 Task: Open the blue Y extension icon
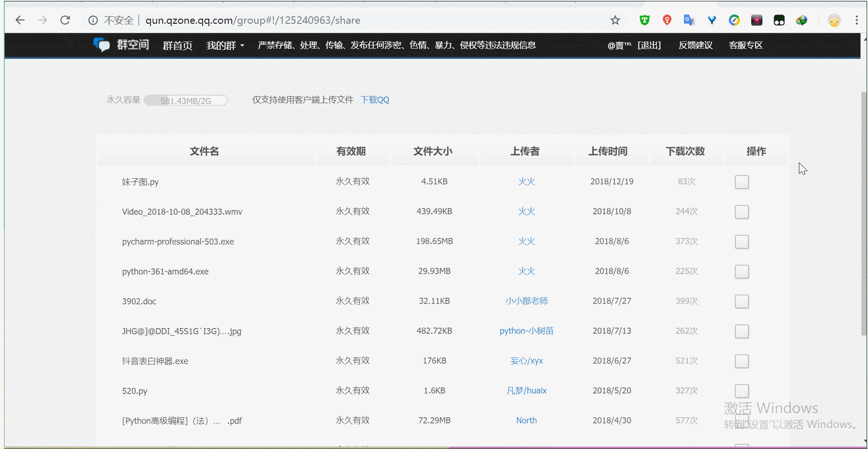point(712,20)
